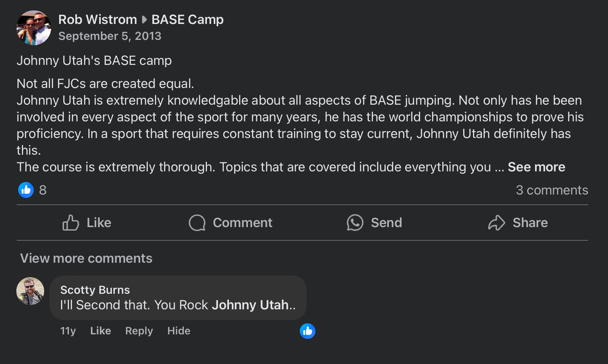The width and height of the screenshot is (608, 364).
Task: Open the Johnny Utah mention in comment
Action: pos(250,305)
